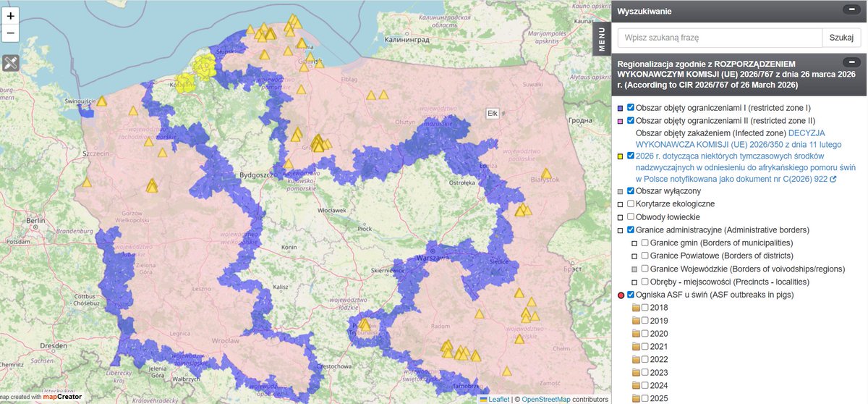Expand the 2019 folder icon
Image resolution: width=868 pixels, height=404 pixels.
pos(636,321)
